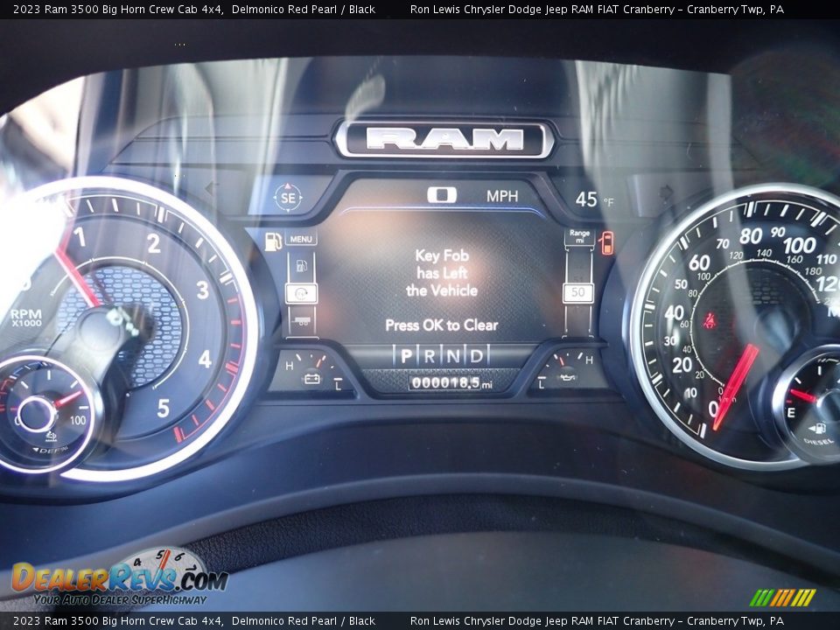
Task: Click top caption 2023 Ram 3500 Big Horn
Action: (118, 9)
